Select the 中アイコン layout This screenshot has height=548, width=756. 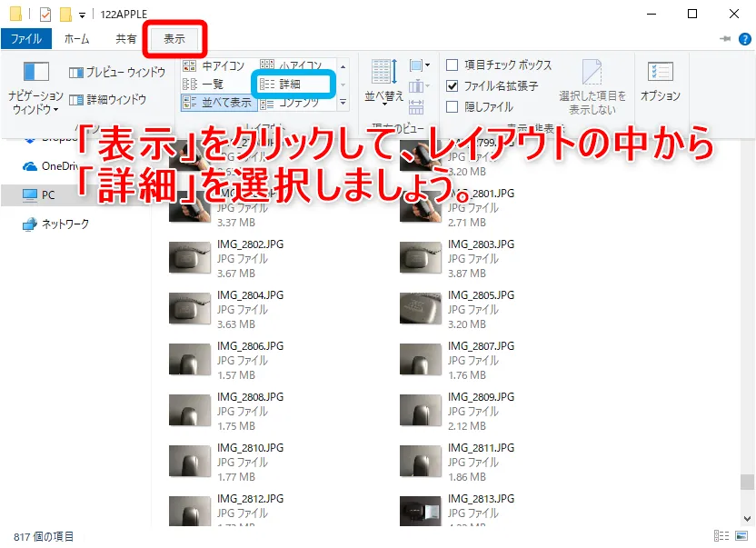[214, 65]
